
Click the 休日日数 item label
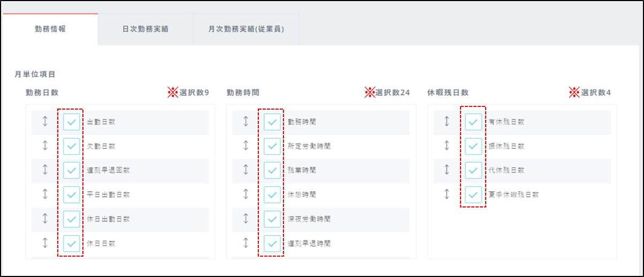[x=101, y=243]
